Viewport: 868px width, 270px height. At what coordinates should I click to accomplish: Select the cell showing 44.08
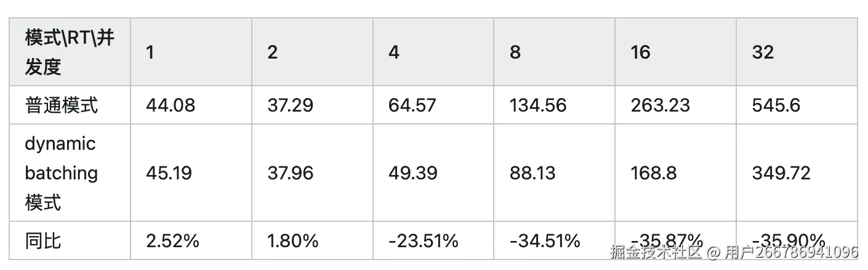pos(170,105)
